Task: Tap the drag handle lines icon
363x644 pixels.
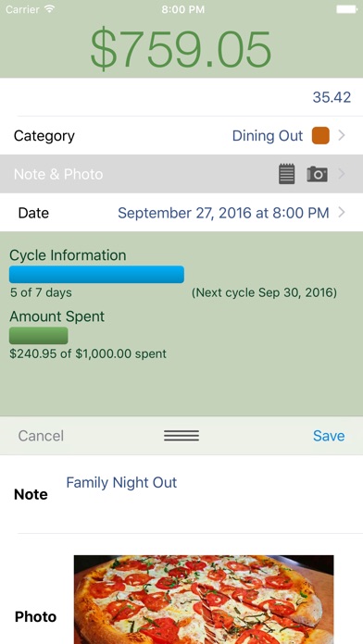Action: [181, 436]
